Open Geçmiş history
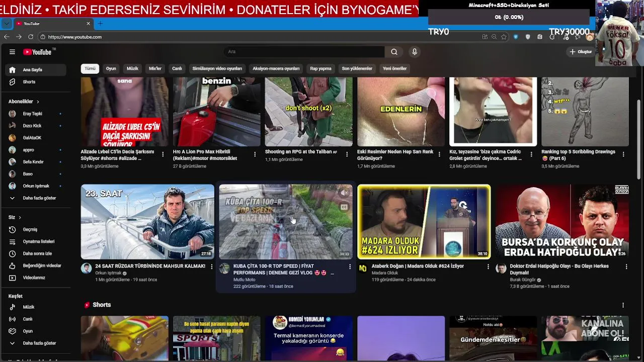644x362 pixels. click(35, 229)
